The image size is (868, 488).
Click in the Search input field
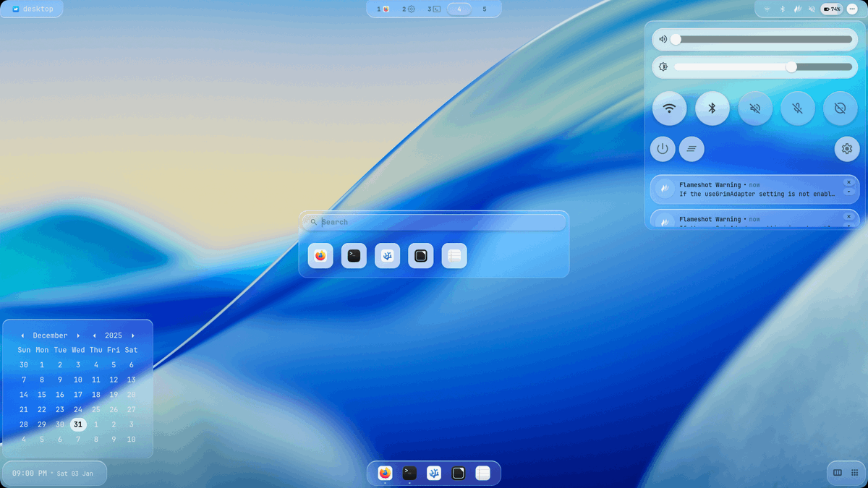[x=434, y=222]
